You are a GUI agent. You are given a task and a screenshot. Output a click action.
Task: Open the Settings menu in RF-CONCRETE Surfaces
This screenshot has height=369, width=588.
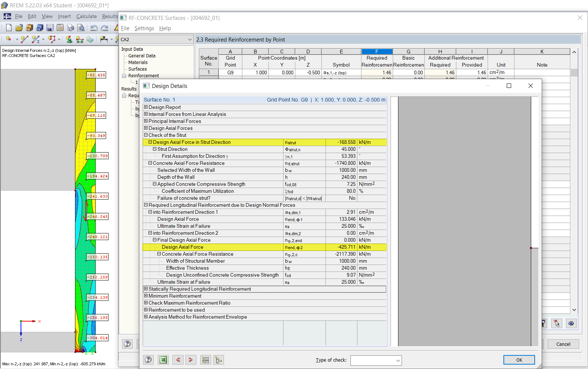(x=144, y=28)
